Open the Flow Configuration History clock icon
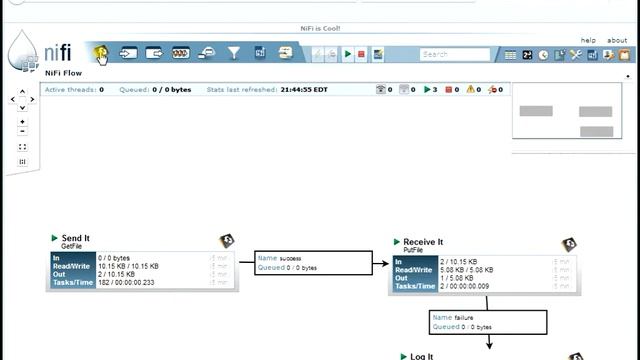The width and height of the screenshot is (640, 360). pos(543,55)
